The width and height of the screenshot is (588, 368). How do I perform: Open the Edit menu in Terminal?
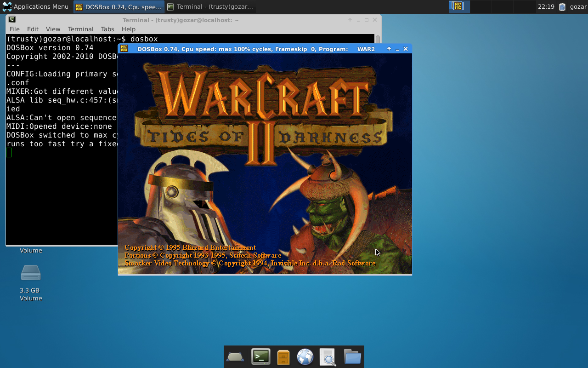33,29
